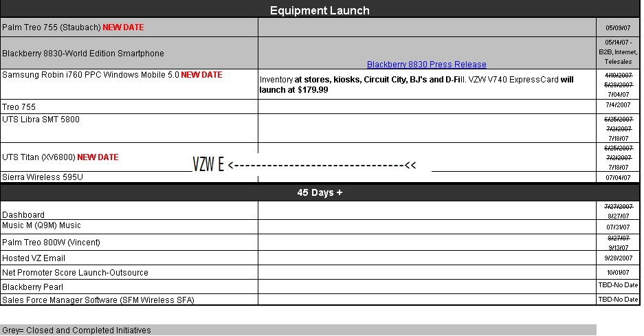Select Samsung Robin i760 PPC Windows Mobile cell
This screenshot has width=644, height=336.
(129, 85)
